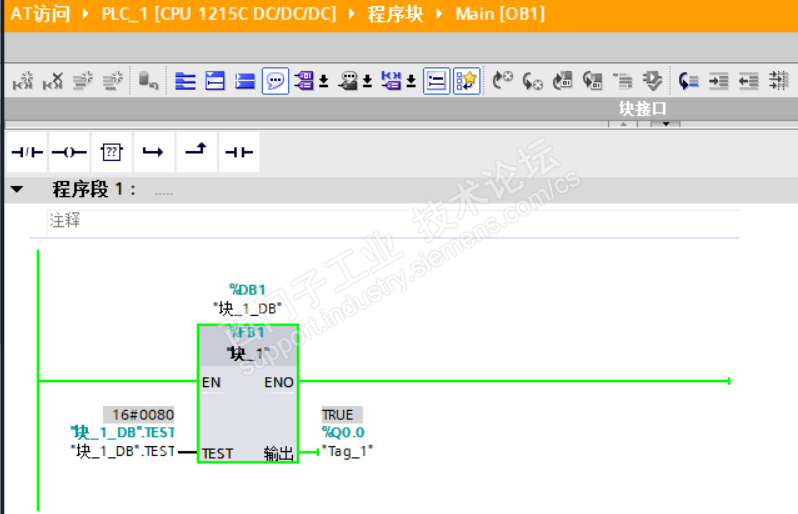Click the 输出 output pin label
Screen dimensions: 798x514
tap(278, 453)
